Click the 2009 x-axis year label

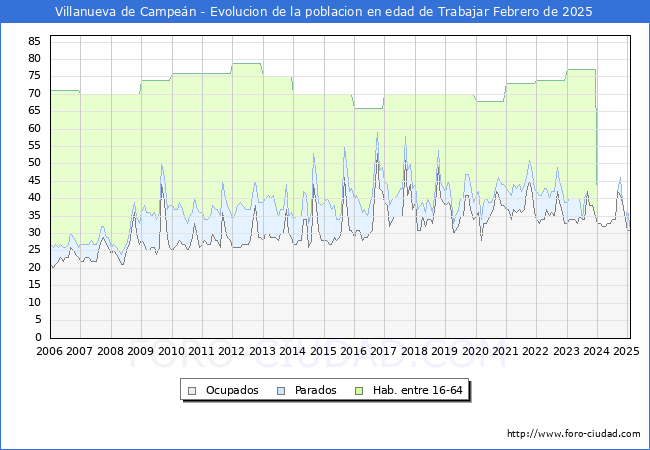pyautogui.click(x=141, y=351)
